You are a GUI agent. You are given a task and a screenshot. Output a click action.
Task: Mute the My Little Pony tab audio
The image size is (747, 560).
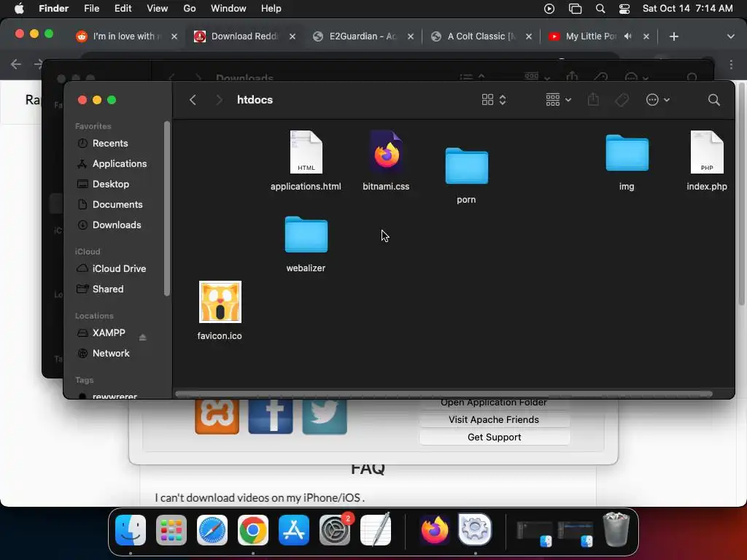[x=628, y=36]
